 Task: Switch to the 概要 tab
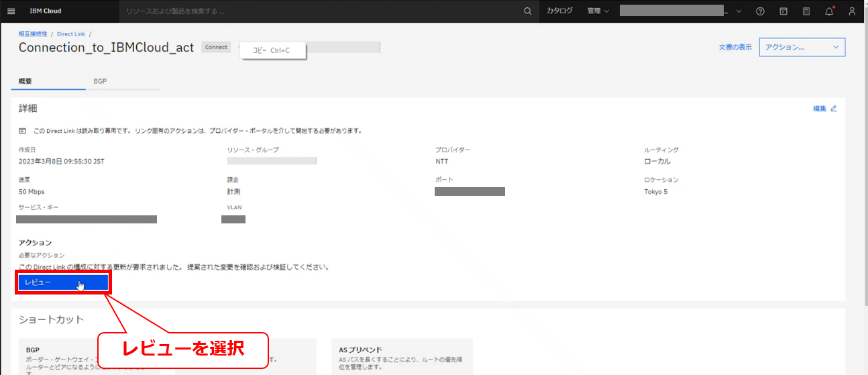[48, 81]
